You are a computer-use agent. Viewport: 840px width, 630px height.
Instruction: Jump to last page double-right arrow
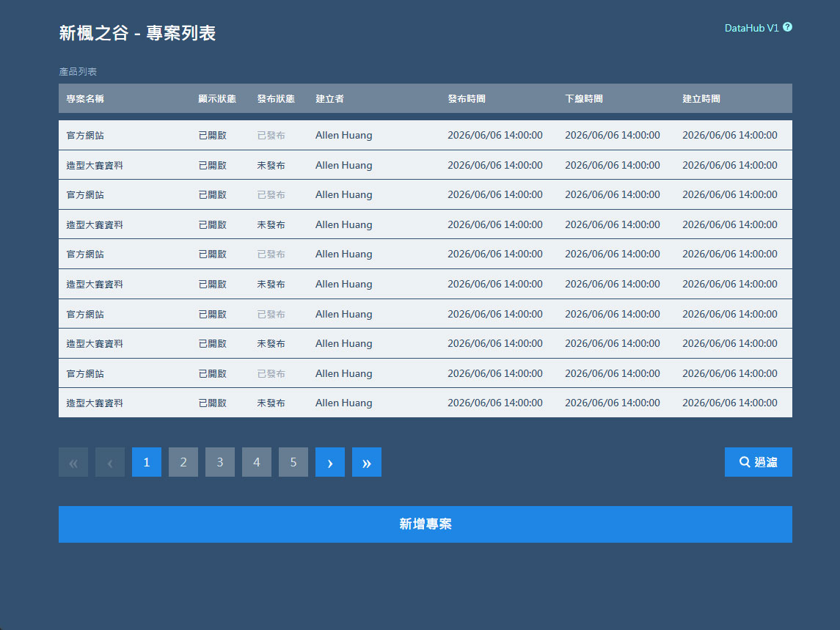[x=366, y=462]
